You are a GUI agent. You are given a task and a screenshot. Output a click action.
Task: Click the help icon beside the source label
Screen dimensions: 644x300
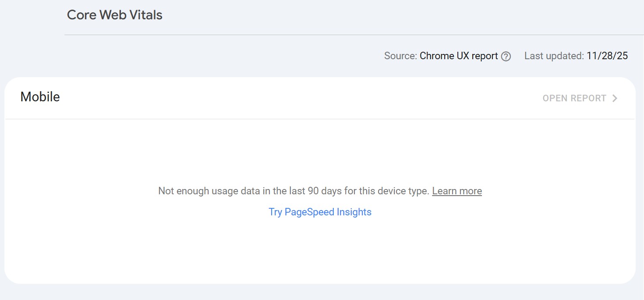(506, 56)
